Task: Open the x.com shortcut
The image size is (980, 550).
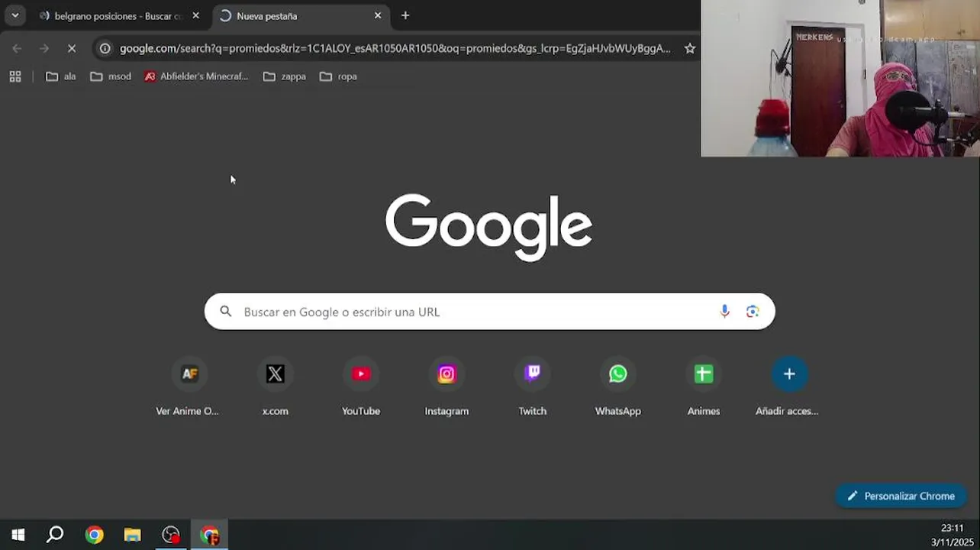Action: (276, 387)
